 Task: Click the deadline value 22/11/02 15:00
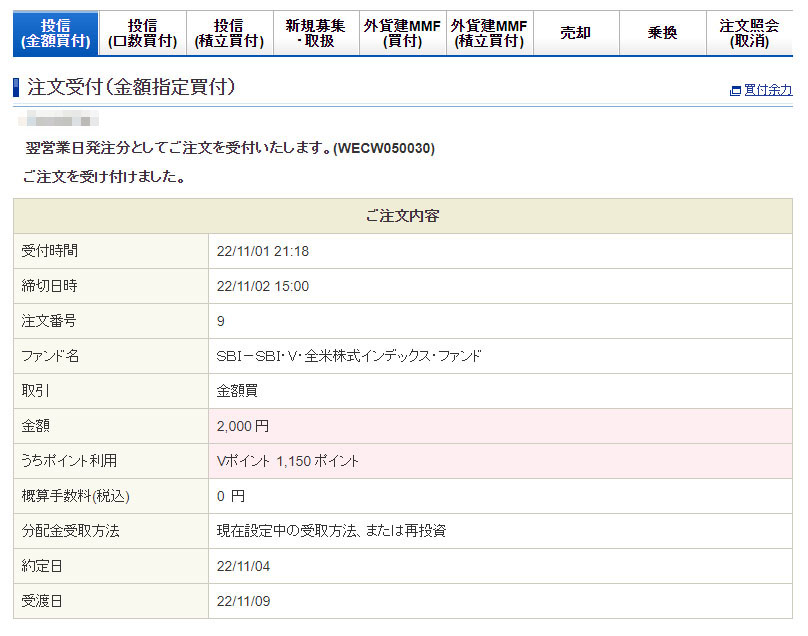(263, 286)
